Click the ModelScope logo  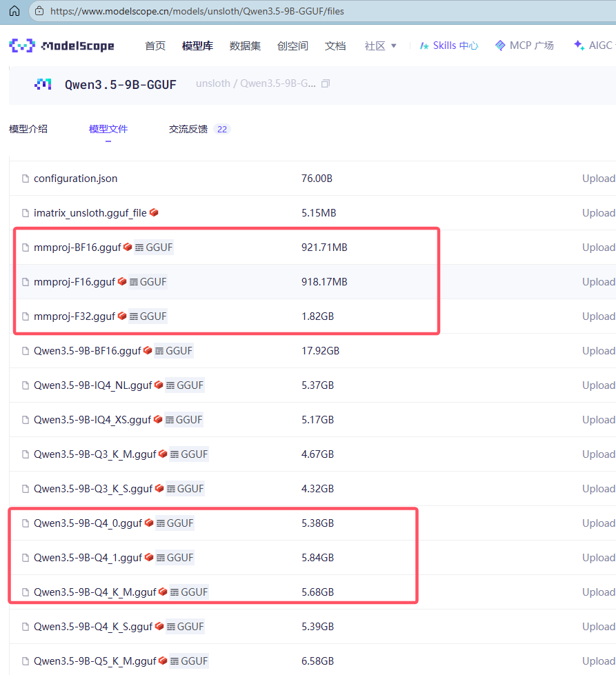[61, 46]
